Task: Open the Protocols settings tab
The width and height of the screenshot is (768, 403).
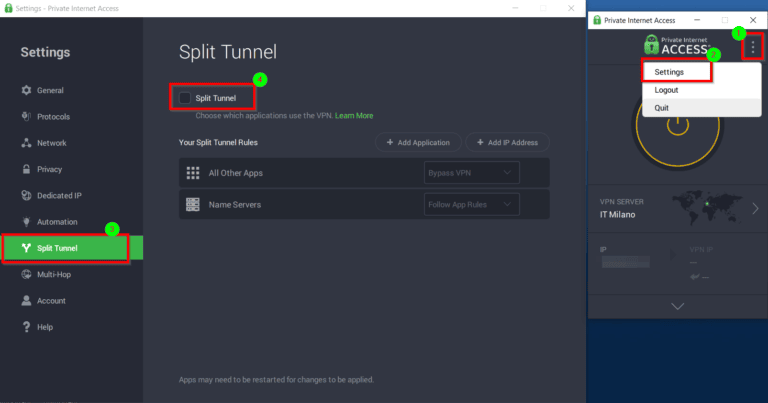Action: coord(72,117)
